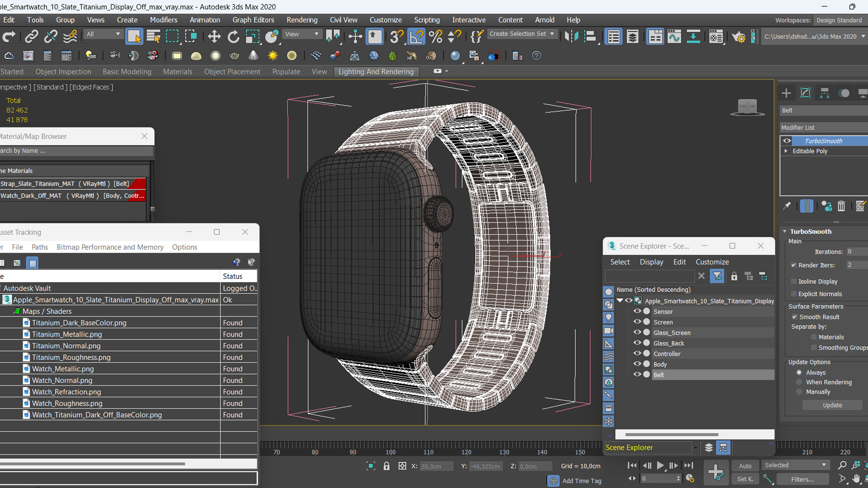Screen dimensions: 868x488
Task: Check Separate by Materials
Action: (x=814, y=337)
